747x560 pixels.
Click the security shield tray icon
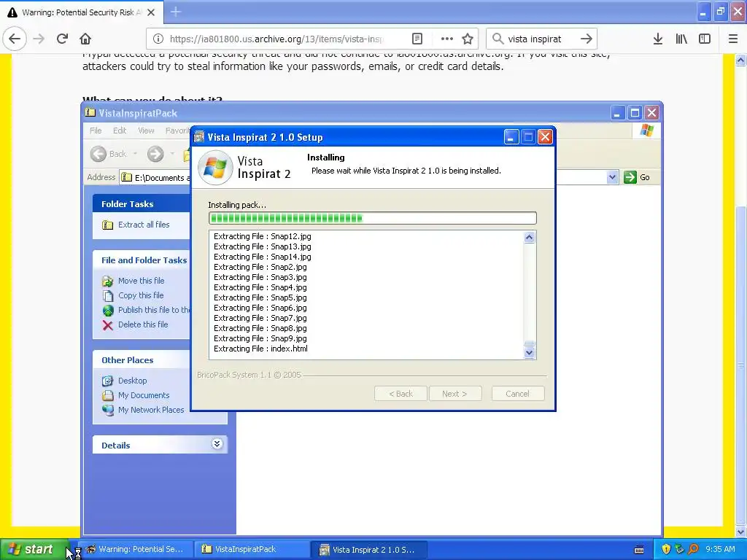666,550
